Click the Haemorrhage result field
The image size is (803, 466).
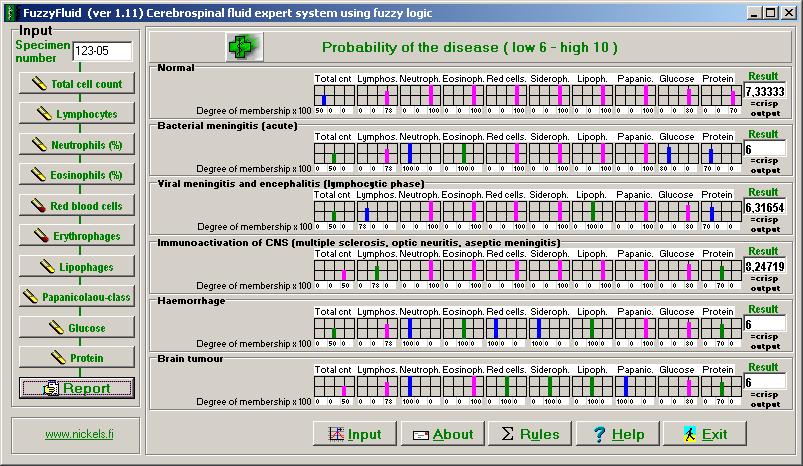765,324
